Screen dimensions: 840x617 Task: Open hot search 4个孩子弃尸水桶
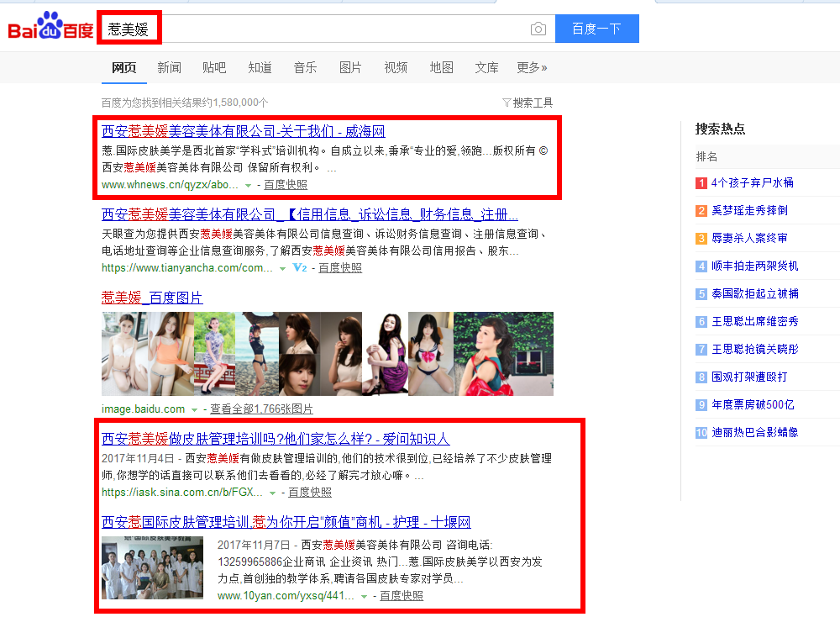[752, 182]
